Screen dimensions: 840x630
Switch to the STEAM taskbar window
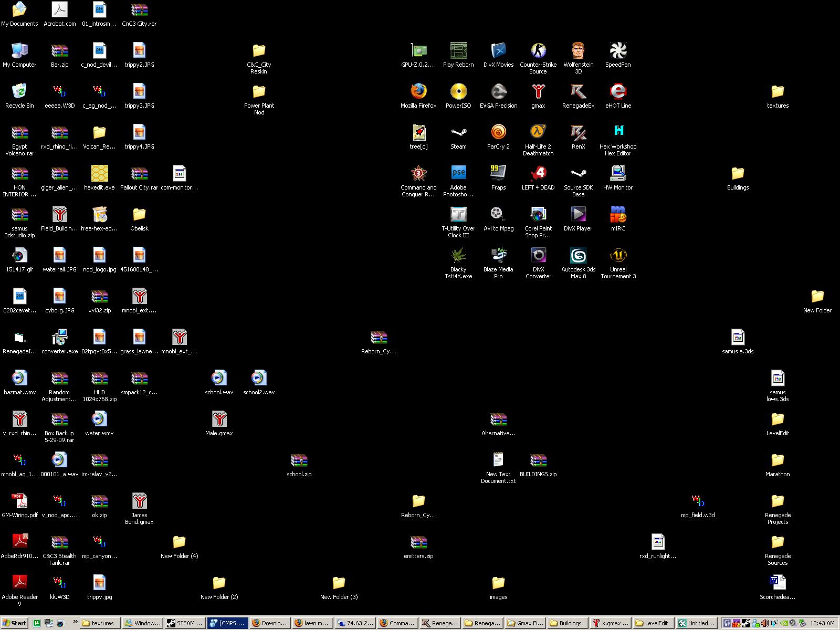[185, 623]
